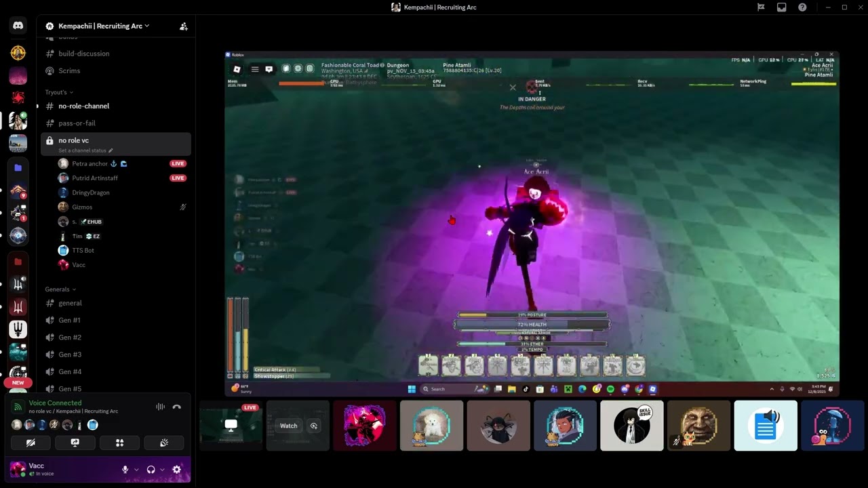Open the build-discussion channel

pyautogui.click(x=116, y=54)
